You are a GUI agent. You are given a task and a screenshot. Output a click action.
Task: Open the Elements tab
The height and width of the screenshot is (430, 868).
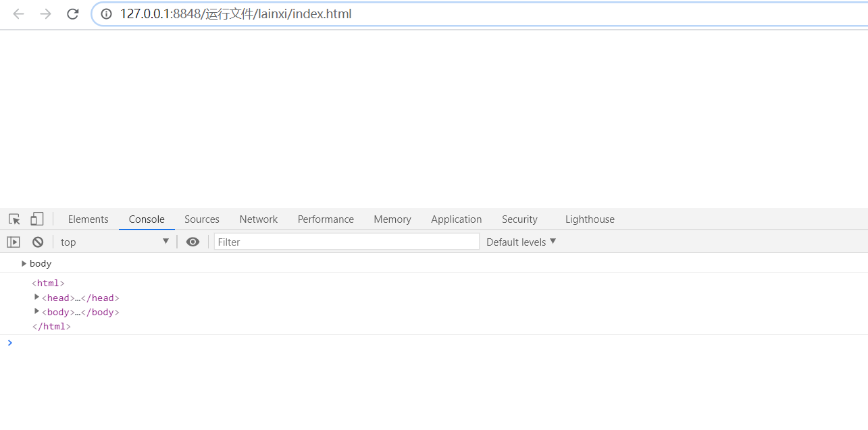click(x=88, y=219)
